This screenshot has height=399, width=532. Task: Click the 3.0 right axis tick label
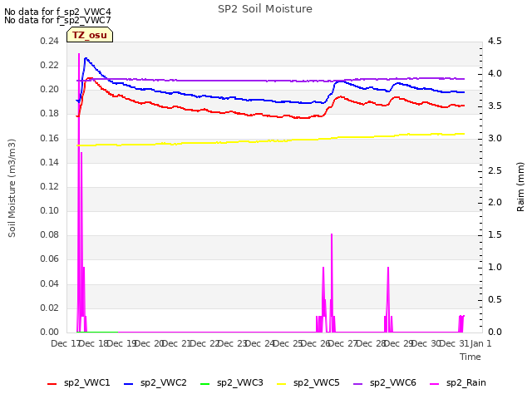tap(495, 138)
